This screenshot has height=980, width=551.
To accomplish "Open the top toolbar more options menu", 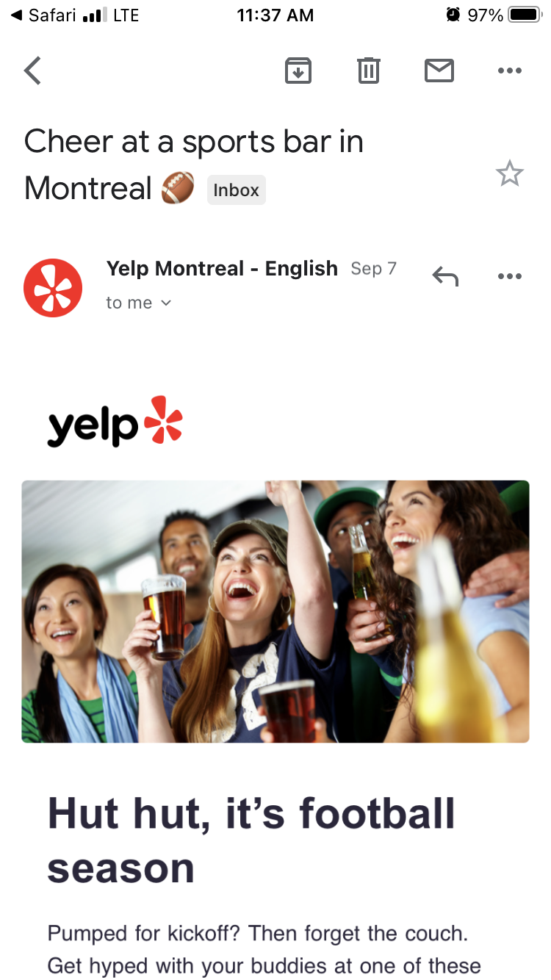I will 509,71.
